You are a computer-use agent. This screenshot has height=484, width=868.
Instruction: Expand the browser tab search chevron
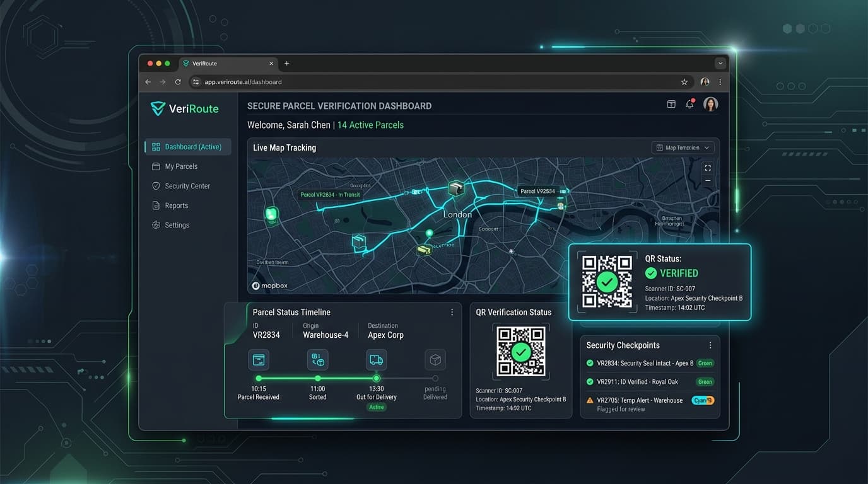(x=720, y=63)
